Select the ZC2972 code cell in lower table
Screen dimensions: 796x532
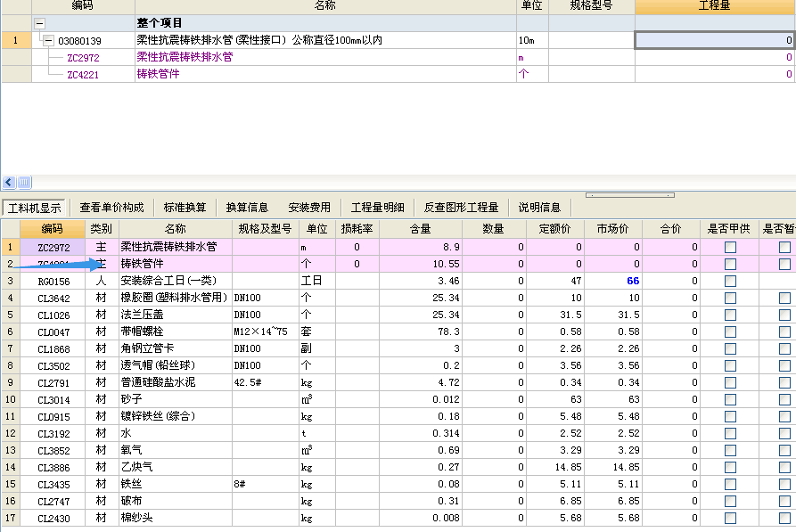53,247
